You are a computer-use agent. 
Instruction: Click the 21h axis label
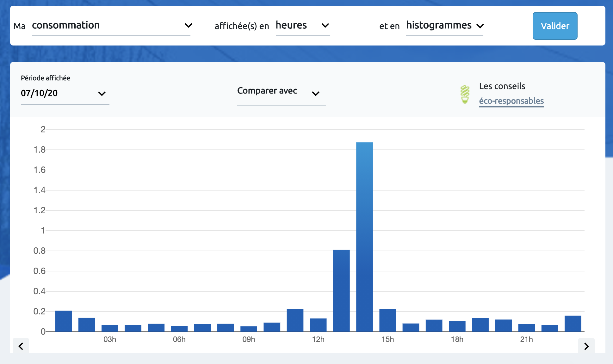(x=527, y=339)
